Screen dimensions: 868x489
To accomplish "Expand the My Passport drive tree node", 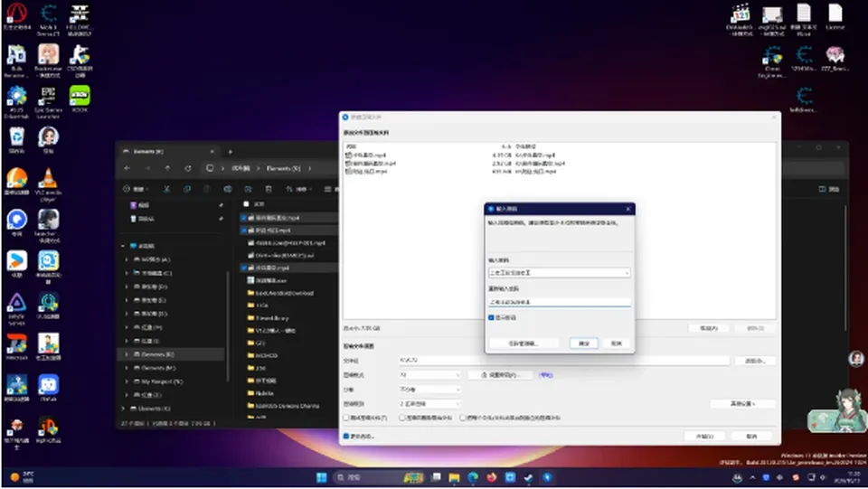I will (x=127, y=381).
